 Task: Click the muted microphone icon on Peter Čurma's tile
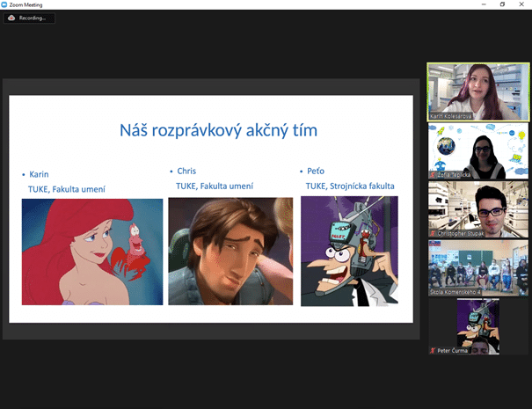[x=433, y=351]
